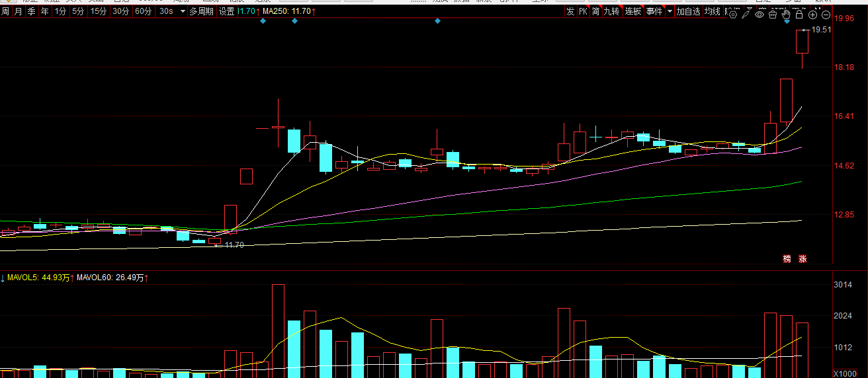Switch to yearly (年) period tab
The image size is (868, 378).
44,11
